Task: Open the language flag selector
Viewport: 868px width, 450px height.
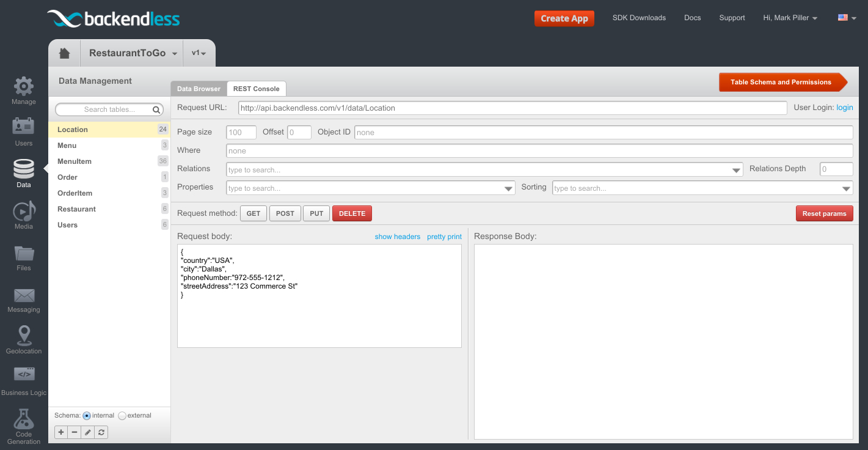Action: click(x=846, y=18)
